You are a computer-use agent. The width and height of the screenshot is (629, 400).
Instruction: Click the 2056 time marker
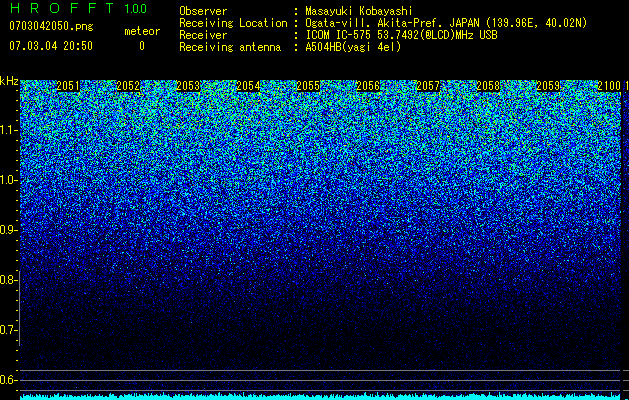click(x=368, y=86)
